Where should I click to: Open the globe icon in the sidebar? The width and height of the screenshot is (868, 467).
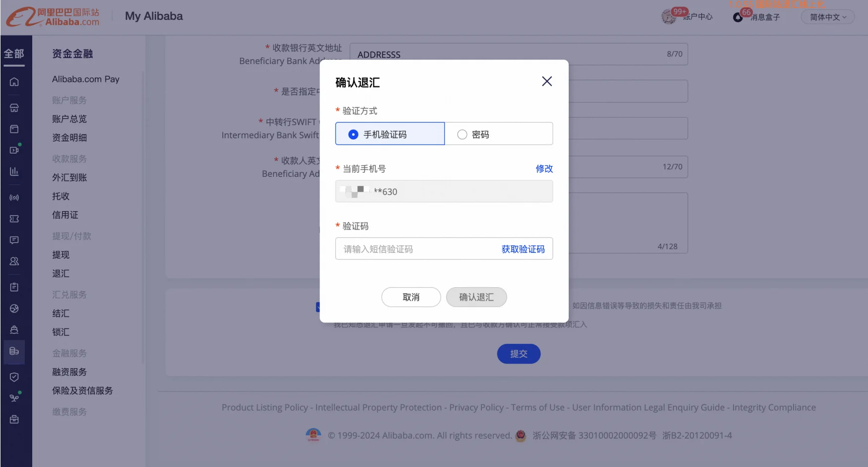pos(14,309)
